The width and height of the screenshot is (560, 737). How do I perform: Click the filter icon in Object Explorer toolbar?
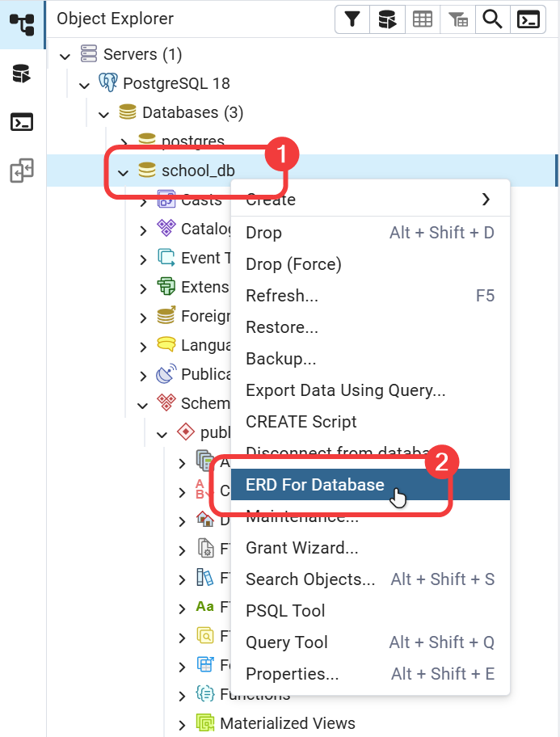352,20
